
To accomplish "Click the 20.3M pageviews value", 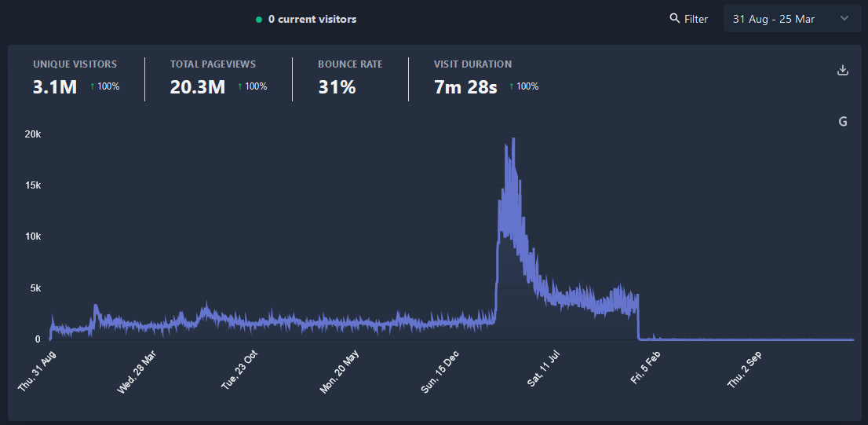I will pos(198,87).
